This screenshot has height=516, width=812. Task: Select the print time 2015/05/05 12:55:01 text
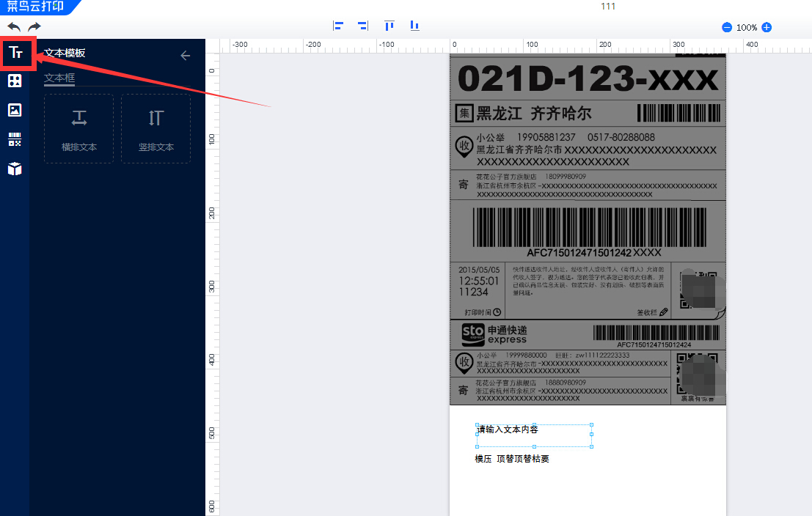(479, 281)
